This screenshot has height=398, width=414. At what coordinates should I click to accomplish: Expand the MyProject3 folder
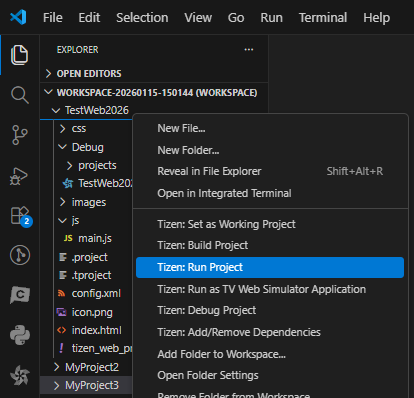pyautogui.click(x=56, y=385)
